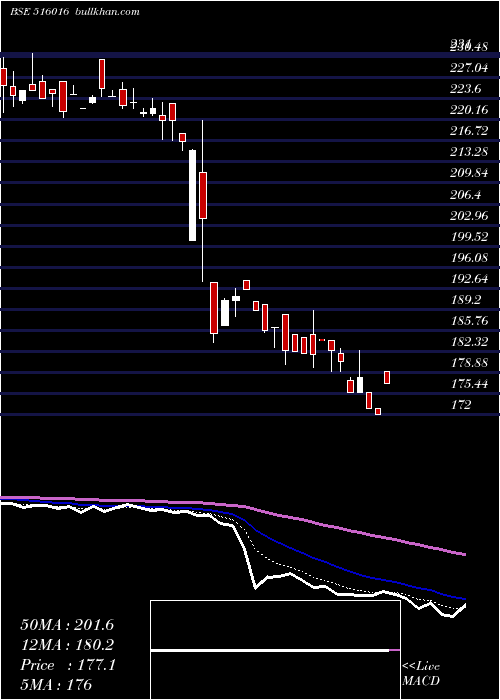Click the 199.52 price axis label
This screenshot has height=700, width=500.
point(469,236)
